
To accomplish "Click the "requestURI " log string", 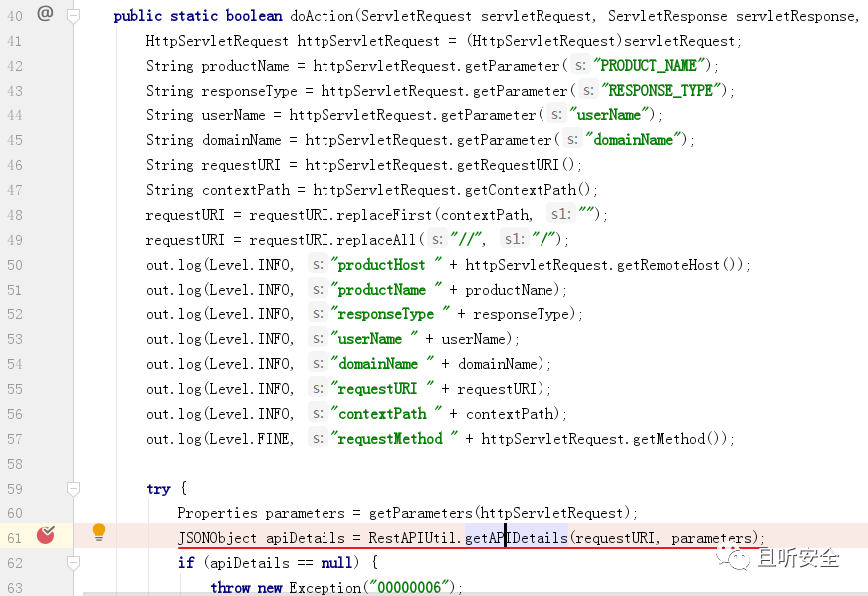I will 382,389.
